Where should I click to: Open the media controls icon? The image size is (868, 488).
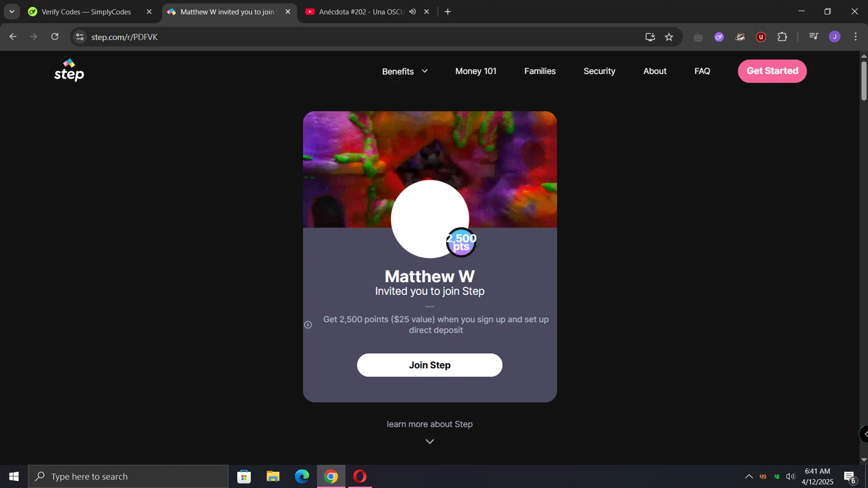814,36
